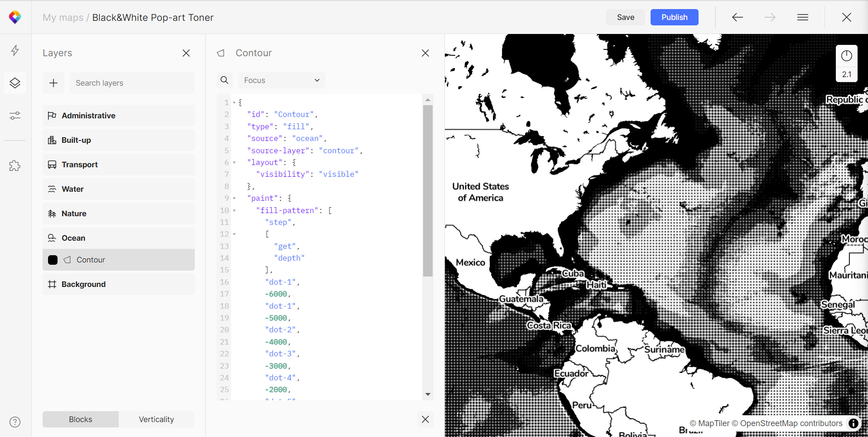
Task: Reset map bearing with compass icon
Action: tap(846, 56)
